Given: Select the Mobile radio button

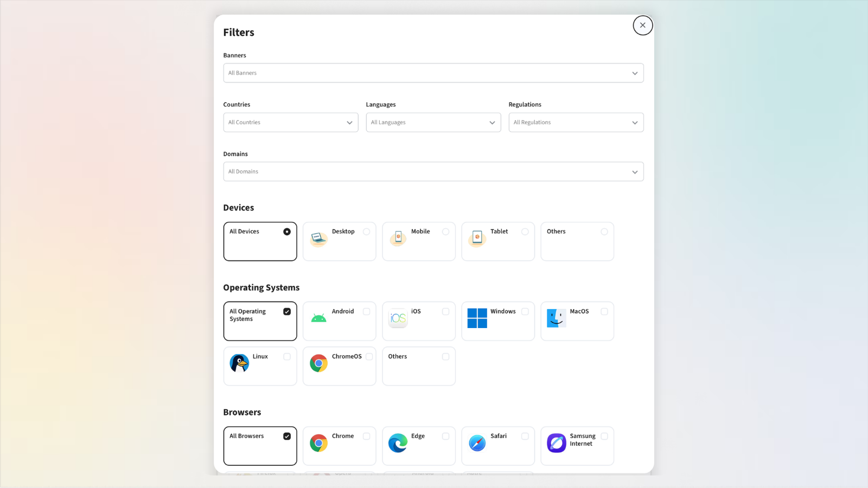Looking at the screenshot, I should pyautogui.click(x=446, y=232).
